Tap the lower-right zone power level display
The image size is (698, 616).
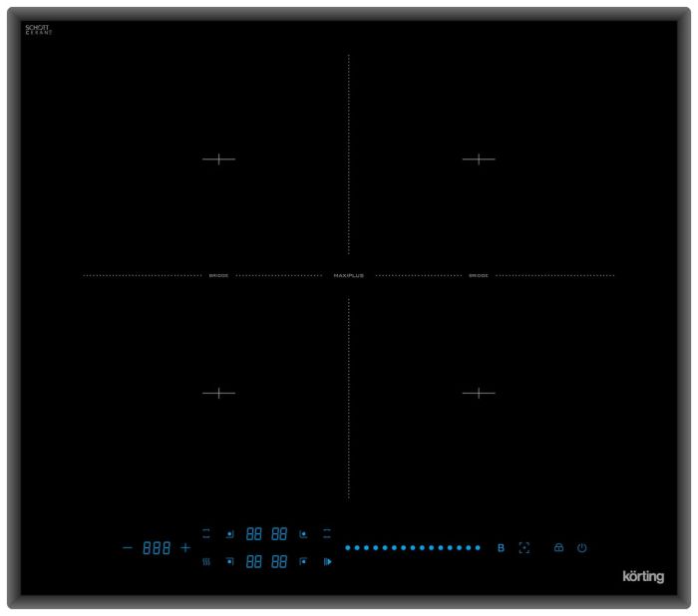pos(279,562)
